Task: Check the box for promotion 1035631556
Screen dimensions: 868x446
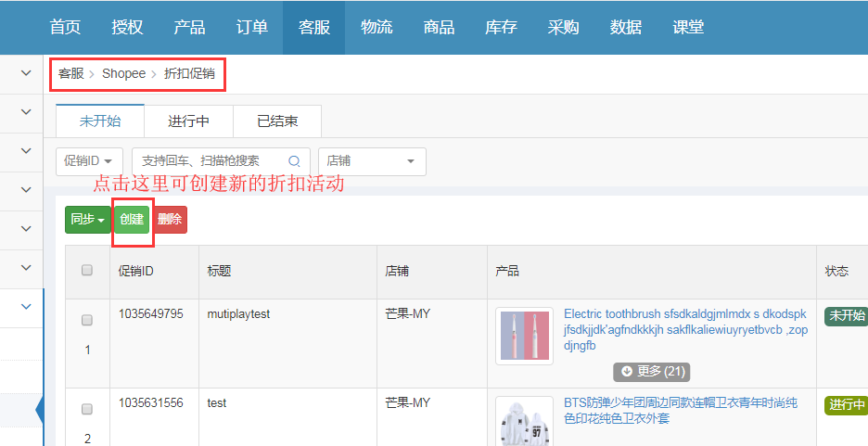Action: (87, 409)
